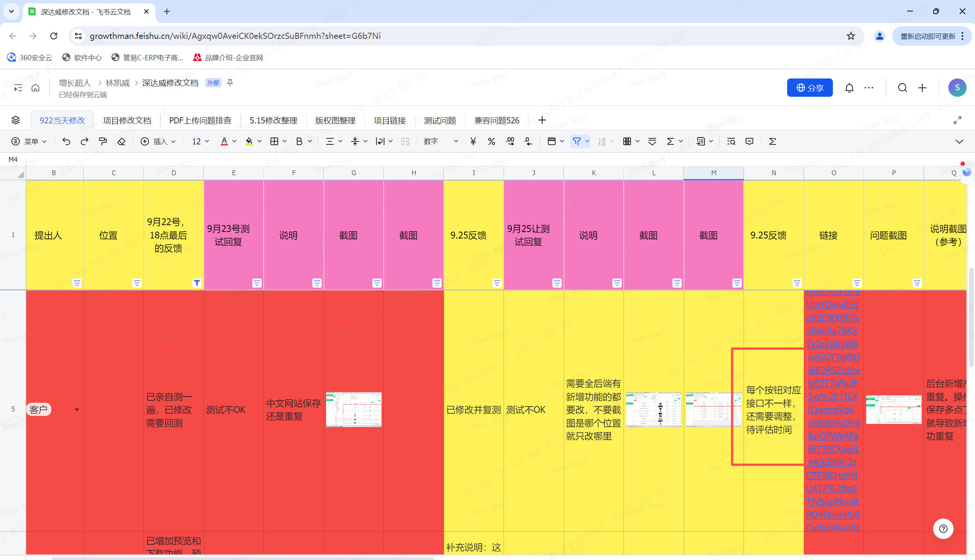Open the find and replace tool
Image resolution: width=975 pixels, height=560 pixels.
click(x=730, y=141)
